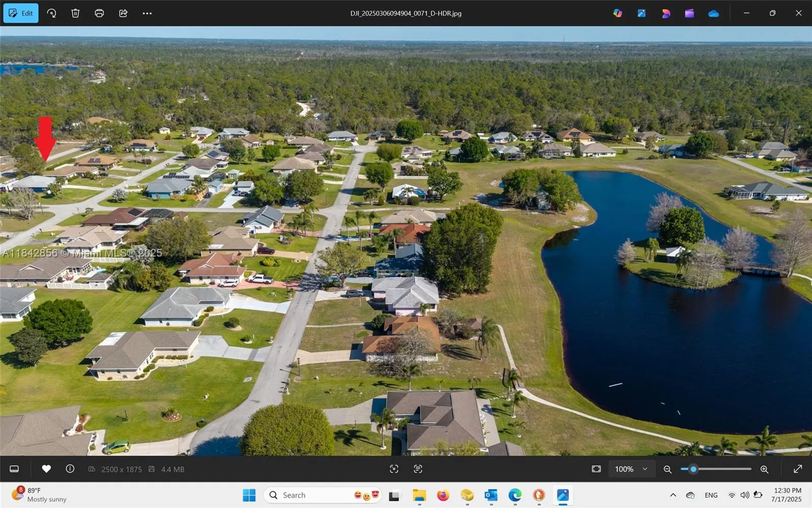Delete the photo with the trash icon
This screenshot has height=508, width=812.
click(75, 13)
